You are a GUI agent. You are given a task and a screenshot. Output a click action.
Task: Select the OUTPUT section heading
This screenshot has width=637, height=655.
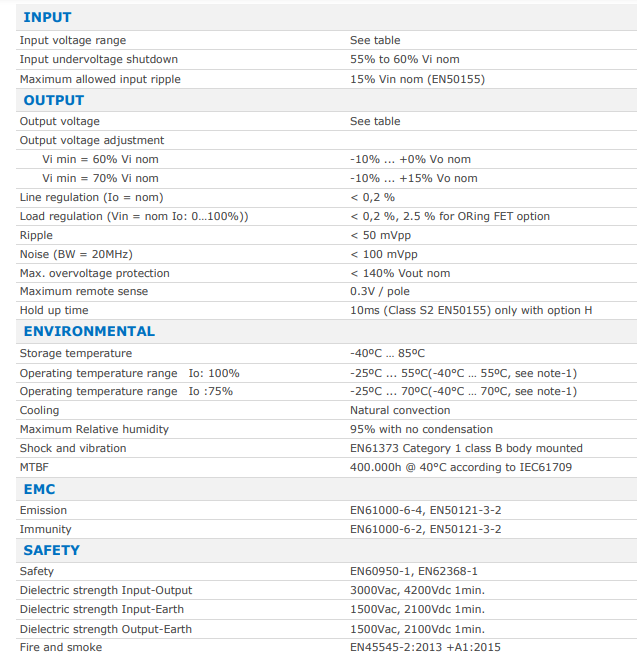click(x=53, y=100)
